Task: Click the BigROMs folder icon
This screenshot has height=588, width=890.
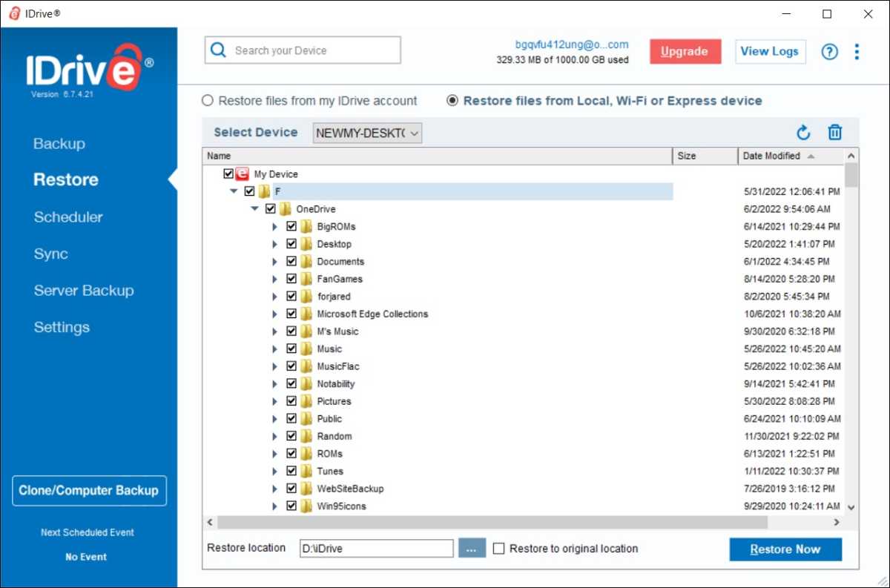Action: 306,226
